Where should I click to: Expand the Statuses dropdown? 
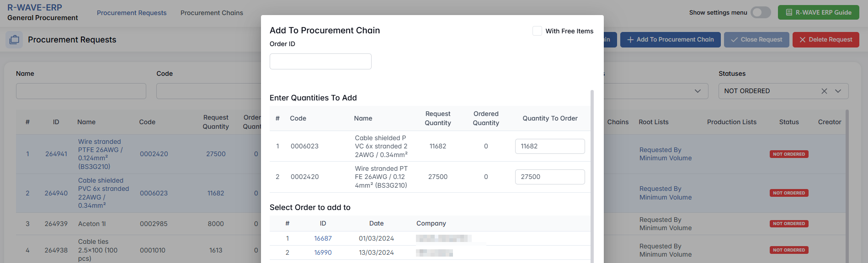(838, 91)
